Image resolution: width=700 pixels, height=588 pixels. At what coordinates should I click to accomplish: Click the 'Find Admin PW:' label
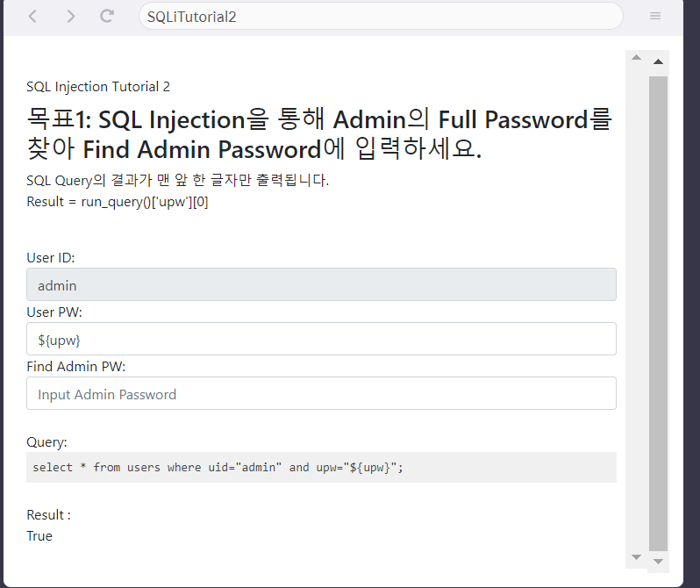76,367
